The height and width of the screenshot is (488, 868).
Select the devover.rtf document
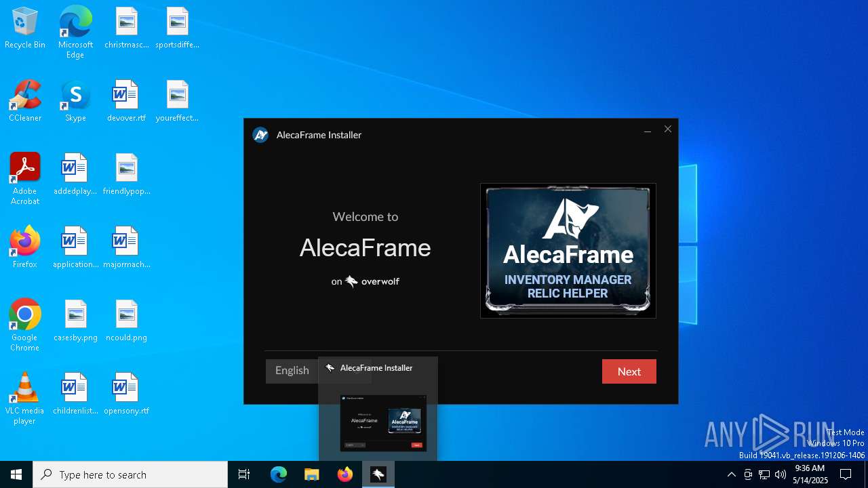tap(126, 101)
